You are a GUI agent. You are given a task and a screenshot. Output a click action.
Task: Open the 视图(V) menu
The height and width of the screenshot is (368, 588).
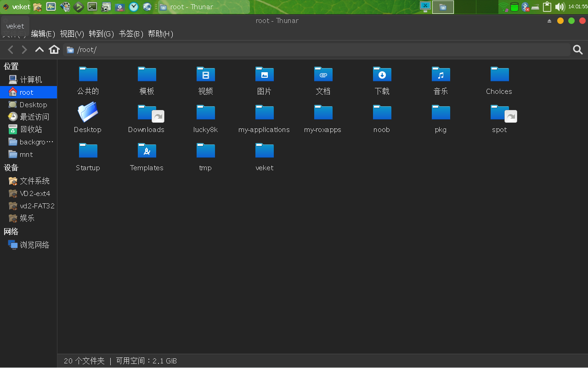click(72, 34)
